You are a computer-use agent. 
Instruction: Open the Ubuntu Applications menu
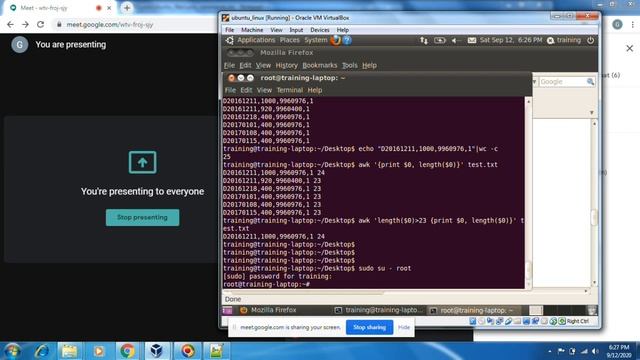click(x=256, y=40)
